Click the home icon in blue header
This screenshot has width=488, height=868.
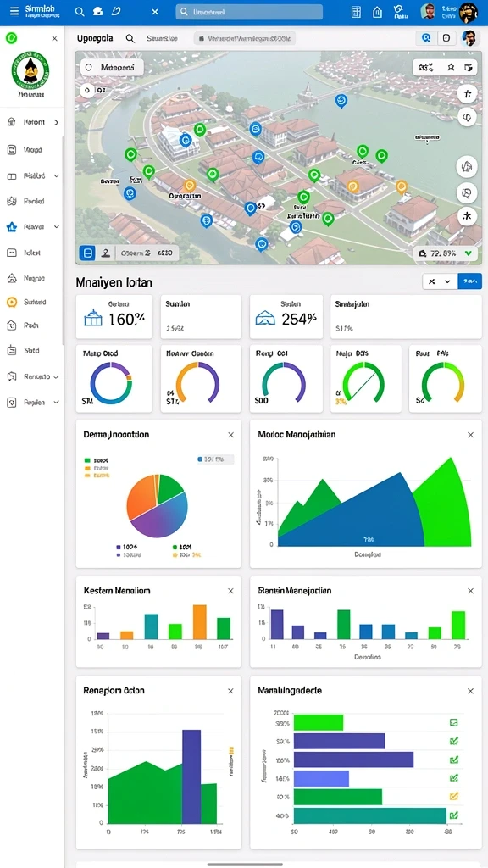(x=377, y=12)
